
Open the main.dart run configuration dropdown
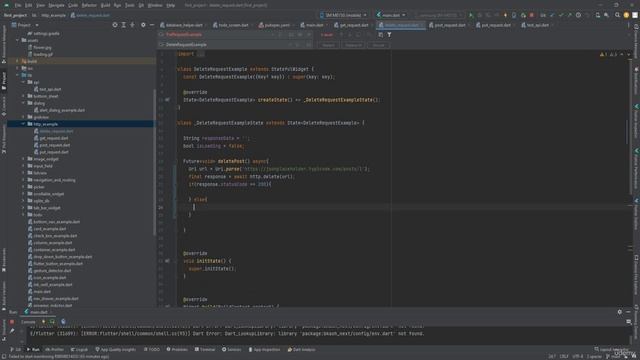click(x=391, y=15)
